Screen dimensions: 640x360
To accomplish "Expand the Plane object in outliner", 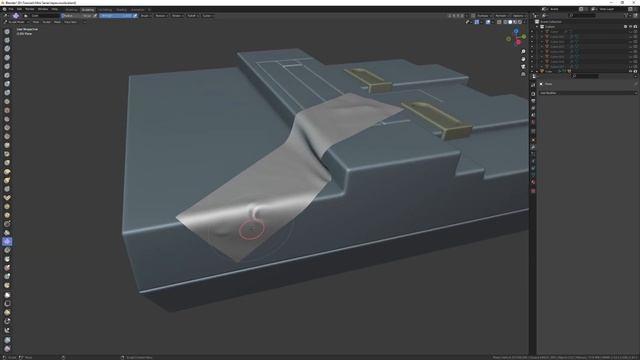I will [x=537, y=71].
